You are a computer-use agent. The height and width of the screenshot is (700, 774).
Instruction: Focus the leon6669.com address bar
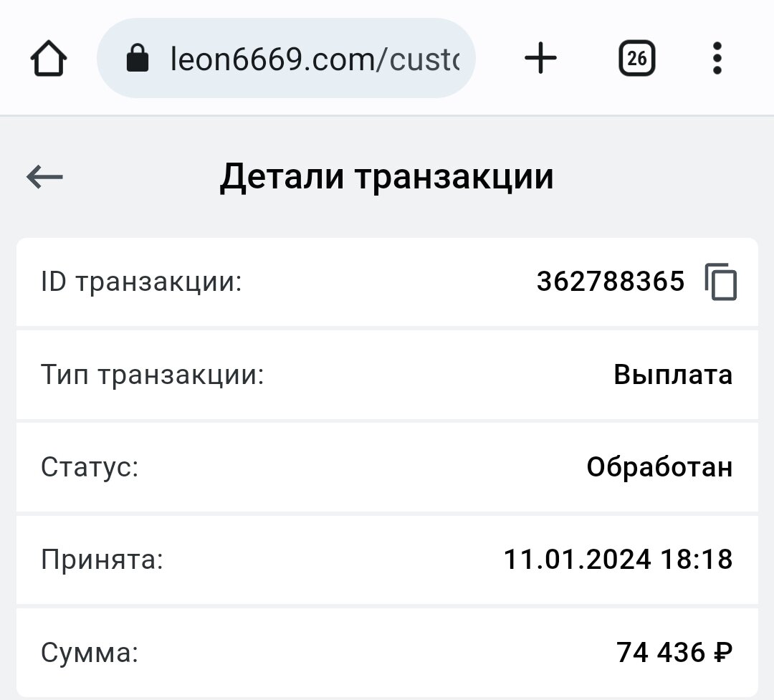pos(286,58)
